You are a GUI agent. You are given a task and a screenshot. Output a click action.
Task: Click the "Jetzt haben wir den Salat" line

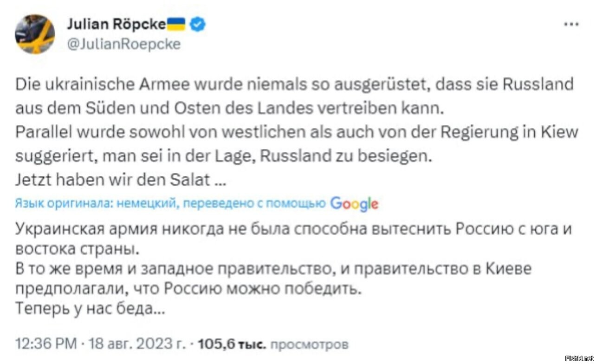coord(121,180)
